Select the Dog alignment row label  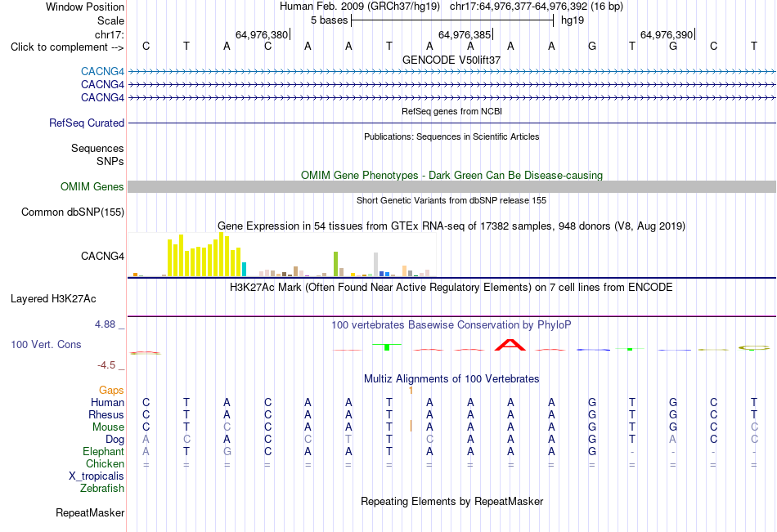pyautogui.click(x=115, y=440)
